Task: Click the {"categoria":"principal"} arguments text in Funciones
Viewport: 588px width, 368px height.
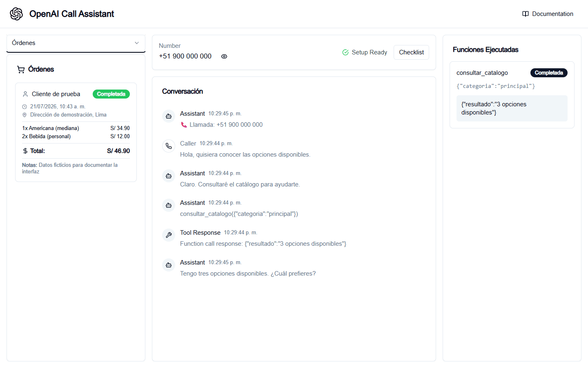Action: (496, 86)
